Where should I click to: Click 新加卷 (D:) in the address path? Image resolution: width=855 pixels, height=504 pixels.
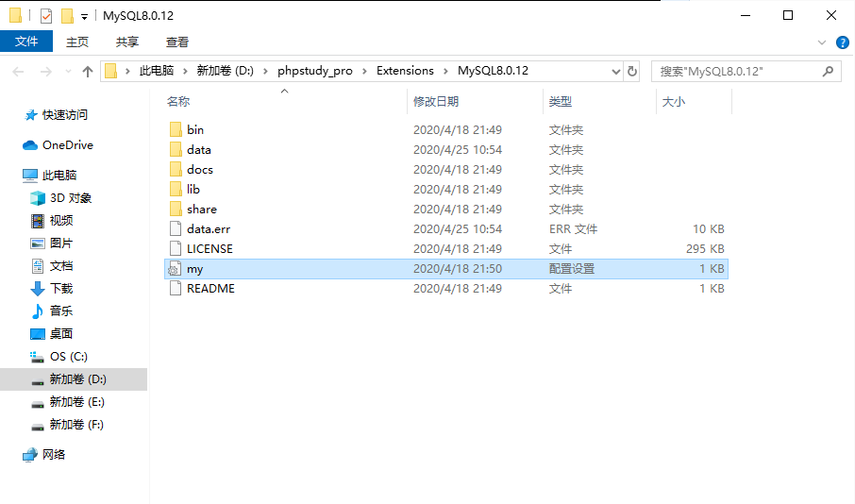pyautogui.click(x=226, y=71)
